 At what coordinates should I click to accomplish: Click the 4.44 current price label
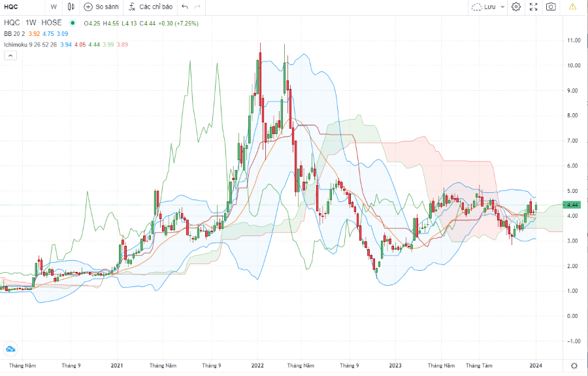pyautogui.click(x=573, y=205)
